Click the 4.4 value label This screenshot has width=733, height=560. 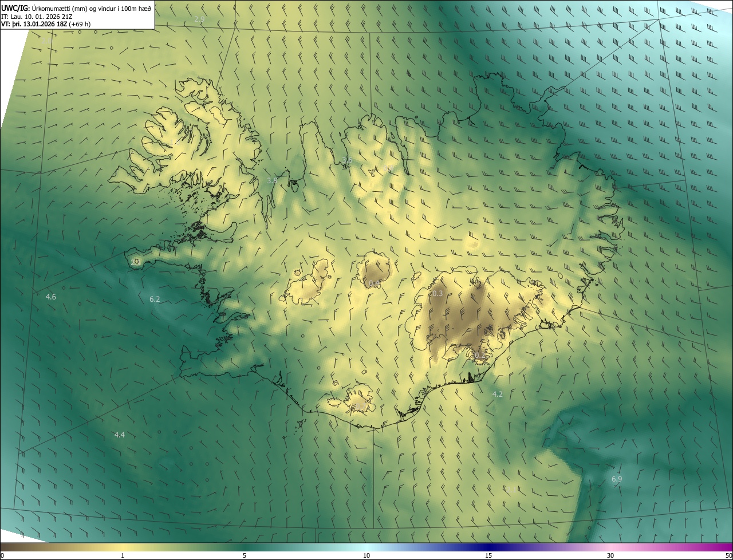(x=119, y=435)
